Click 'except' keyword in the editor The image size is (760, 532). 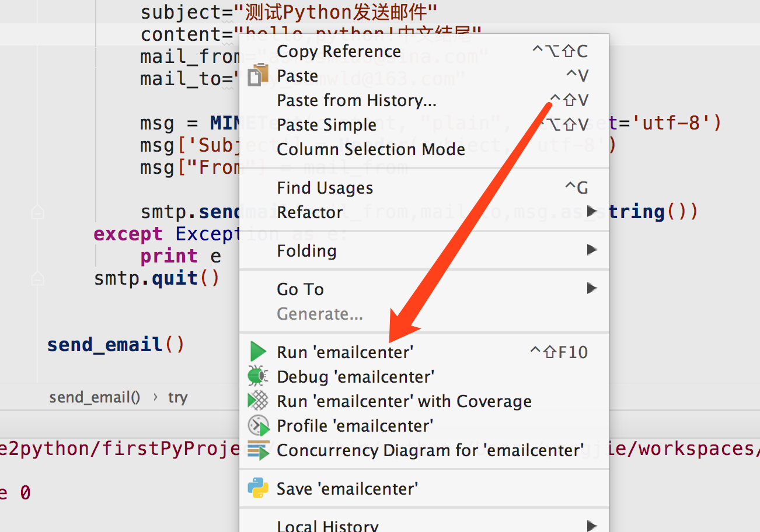(128, 234)
